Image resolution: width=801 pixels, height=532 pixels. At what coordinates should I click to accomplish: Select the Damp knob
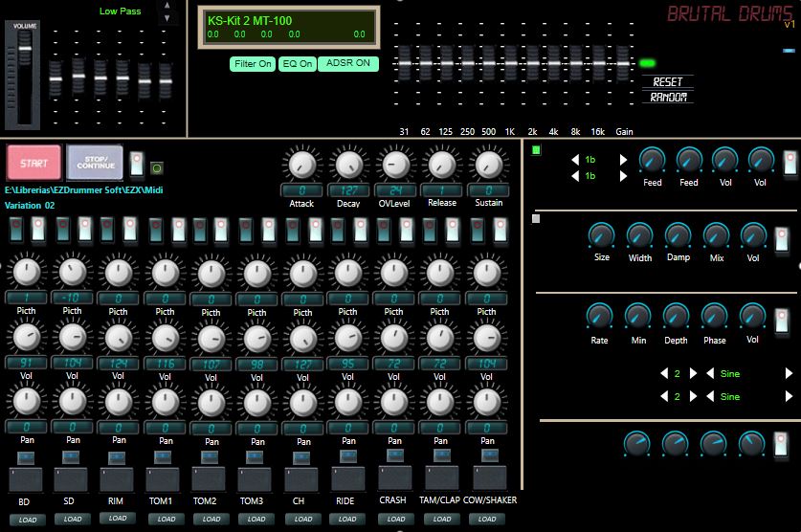coord(678,235)
